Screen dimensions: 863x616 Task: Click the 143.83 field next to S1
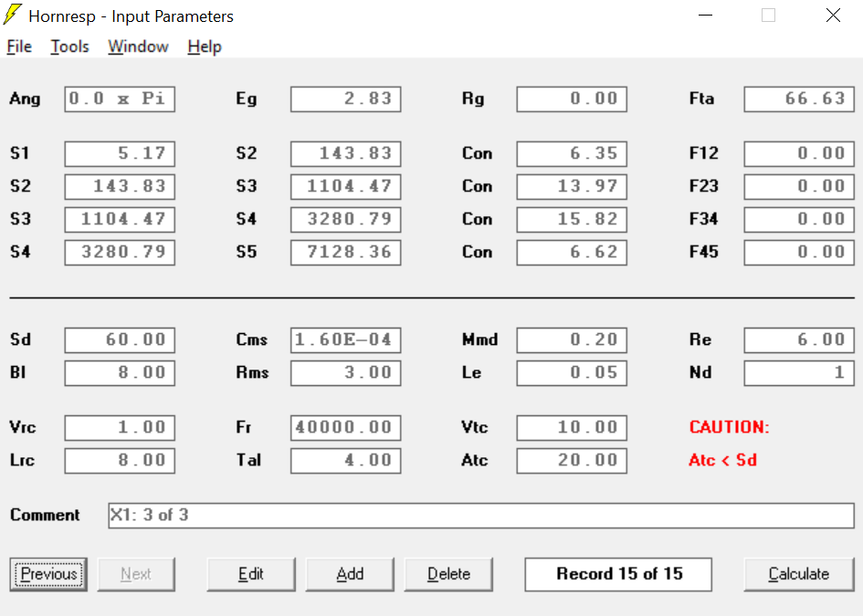point(345,153)
